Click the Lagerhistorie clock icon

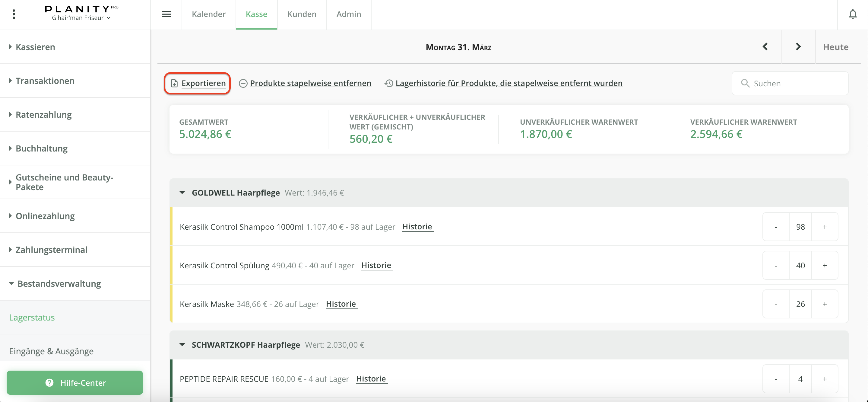pyautogui.click(x=389, y=83)
